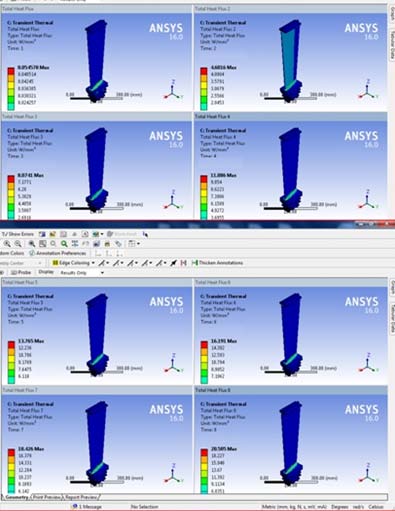395x511 pixels.
Task: Click the first edge connection style icon
Action: 101,263
